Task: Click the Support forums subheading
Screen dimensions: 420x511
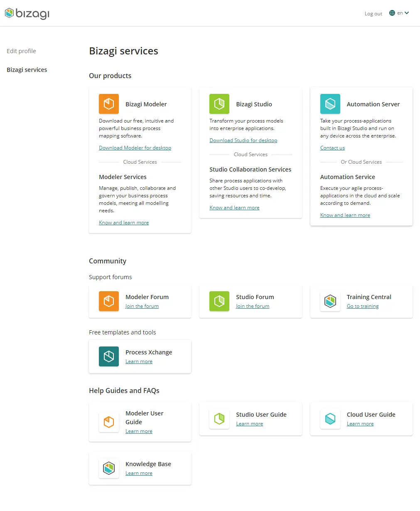Action: [111, 277]
